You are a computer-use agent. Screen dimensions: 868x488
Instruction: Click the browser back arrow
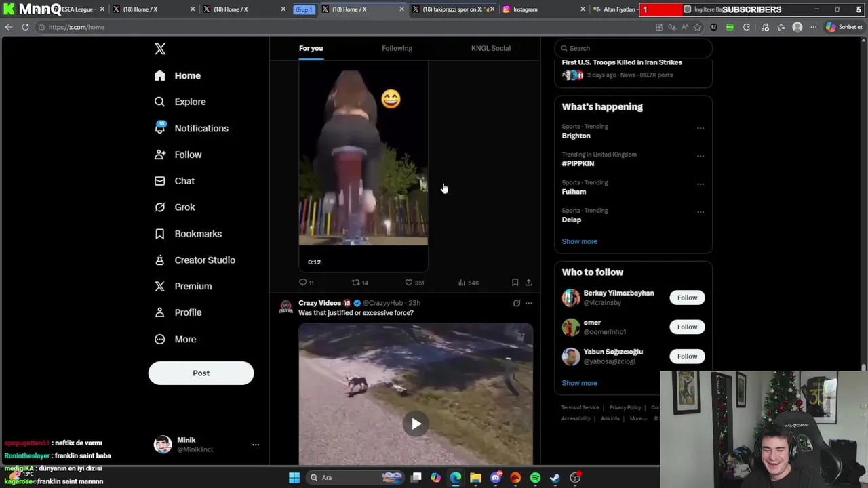(x=9, y=27)
